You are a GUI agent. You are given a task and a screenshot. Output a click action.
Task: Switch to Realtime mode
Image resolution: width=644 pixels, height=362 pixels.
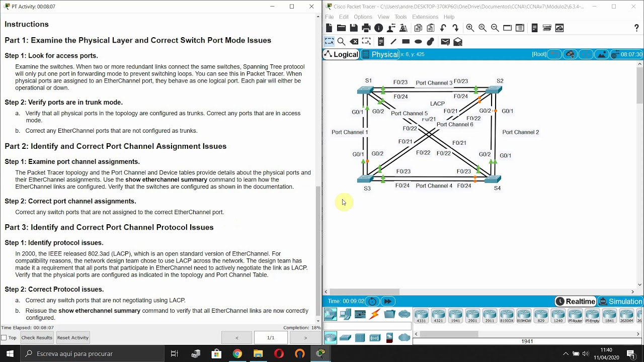(x=576, y=302)
